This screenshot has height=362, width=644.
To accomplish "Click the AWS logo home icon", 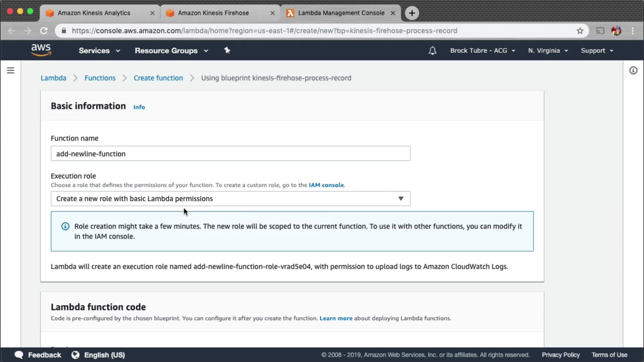I will coord(41,50).
